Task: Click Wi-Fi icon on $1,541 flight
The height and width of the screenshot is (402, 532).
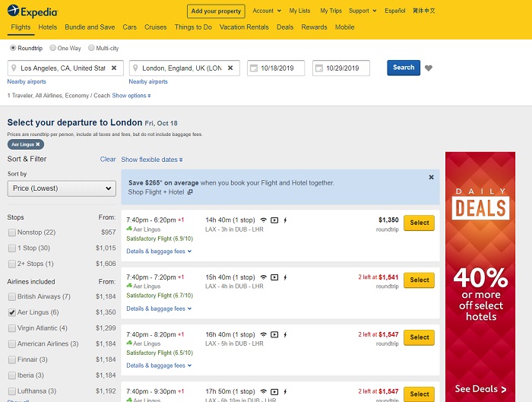Action: [x=263, y=277]
